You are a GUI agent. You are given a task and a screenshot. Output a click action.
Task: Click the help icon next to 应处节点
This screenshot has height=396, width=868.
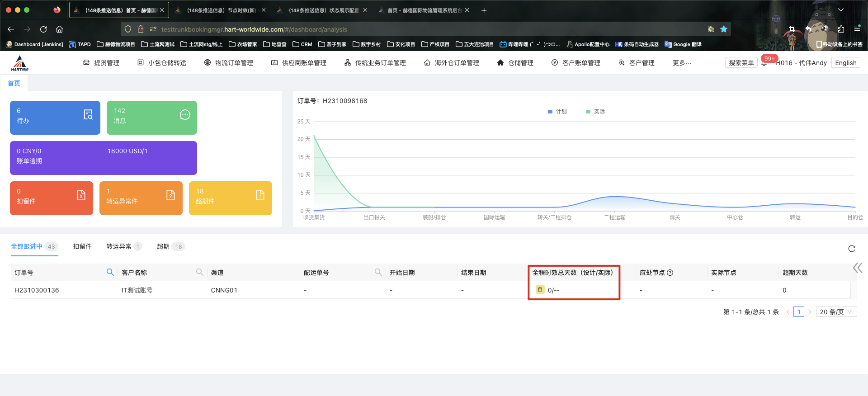click(x=670, y=273)
